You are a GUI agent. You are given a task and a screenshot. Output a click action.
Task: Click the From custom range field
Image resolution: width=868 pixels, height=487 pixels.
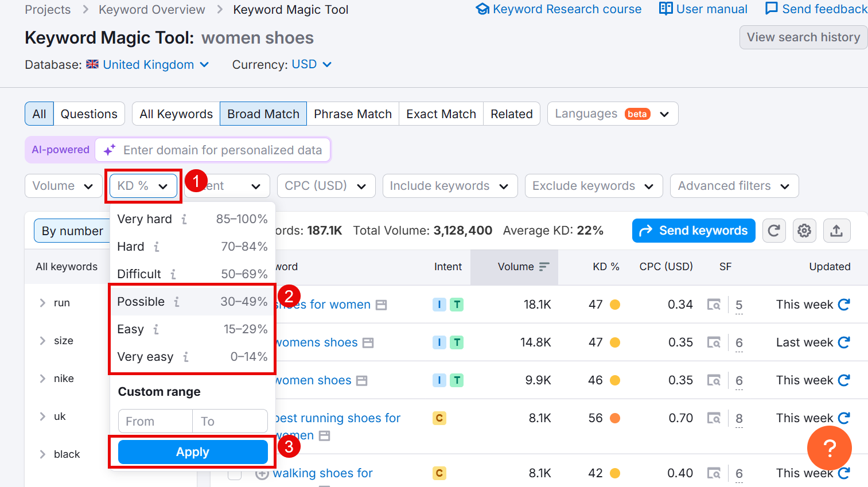154,420
